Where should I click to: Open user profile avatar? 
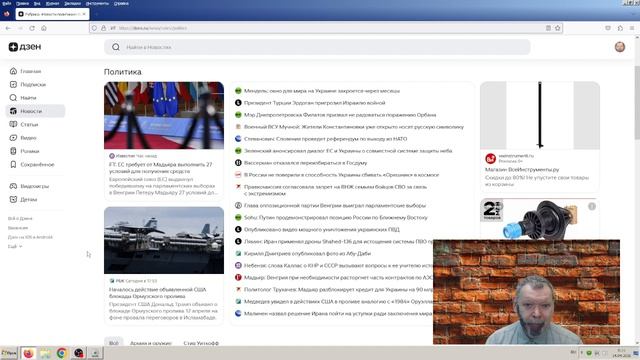620,47
